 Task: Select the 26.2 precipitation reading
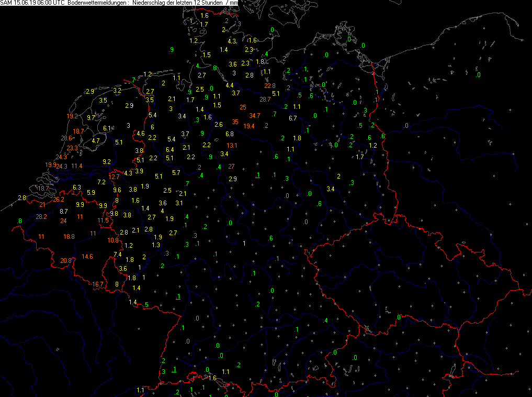tap(58, 200)
